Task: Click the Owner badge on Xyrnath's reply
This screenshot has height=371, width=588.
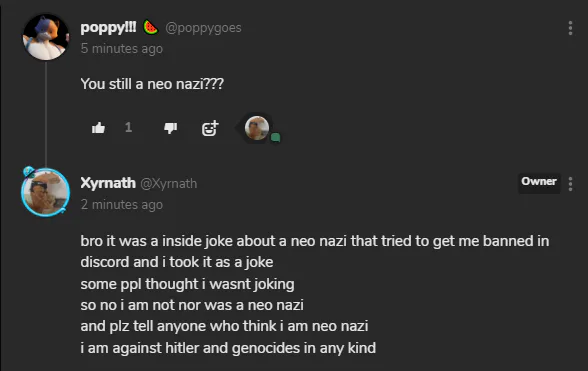Action: (x=539, y=182)
